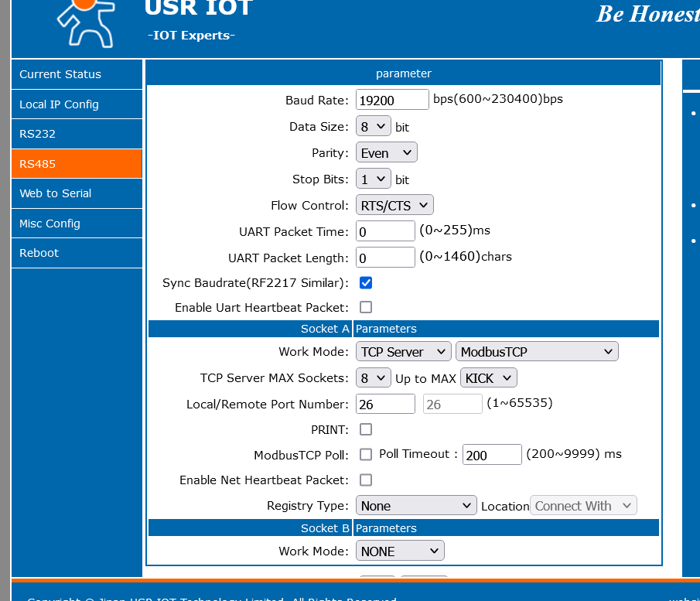Open the Registry Type dropdown
Screen dimensions: 700x601
pyautogui.click(x=416, y=506)
